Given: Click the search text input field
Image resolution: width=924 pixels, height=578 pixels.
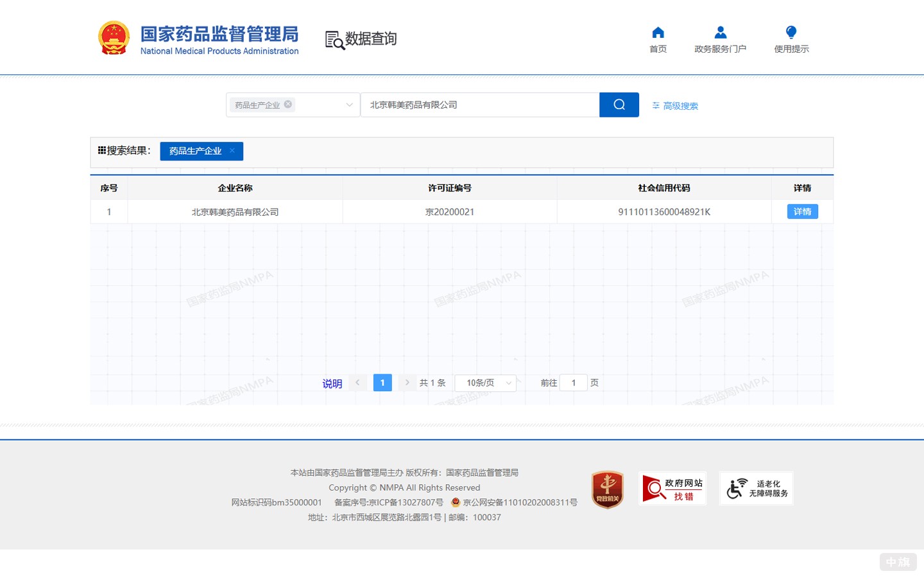Looking at the screenshot, I should 479,105.
